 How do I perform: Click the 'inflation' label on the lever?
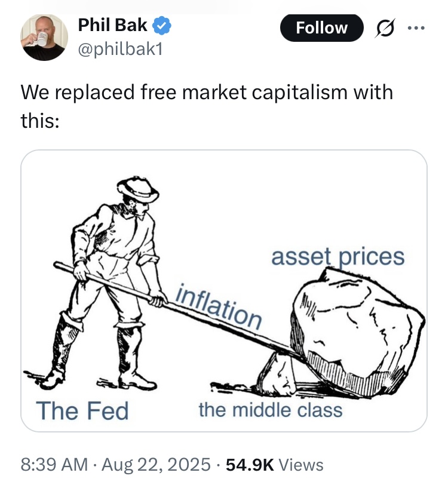[219, 306]
